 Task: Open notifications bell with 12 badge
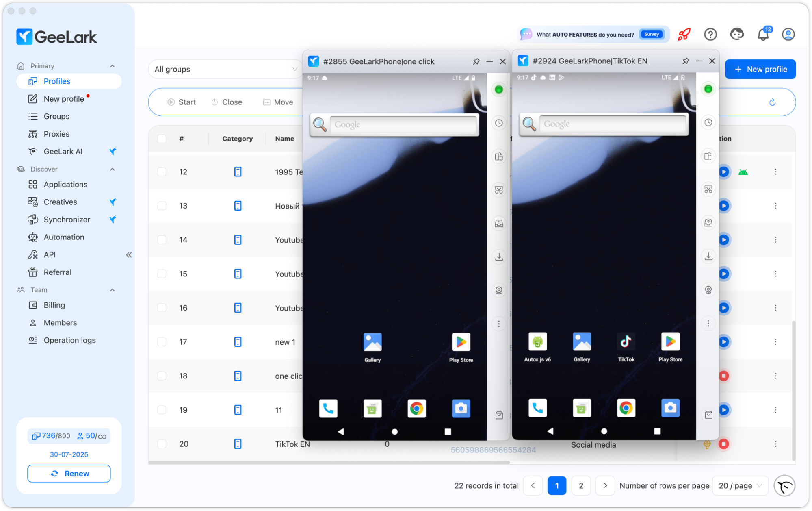click(x=763, y=35)
